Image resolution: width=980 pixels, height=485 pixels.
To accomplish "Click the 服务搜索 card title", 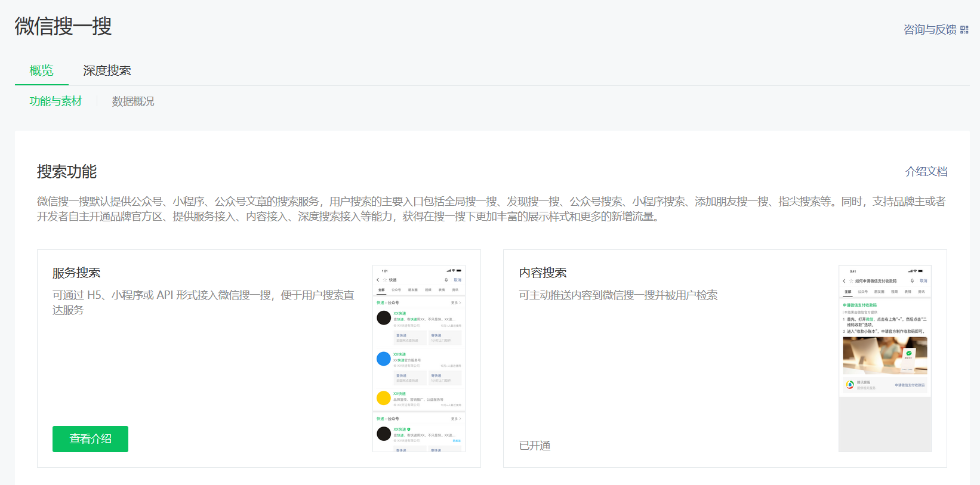I will pos(76,273).
